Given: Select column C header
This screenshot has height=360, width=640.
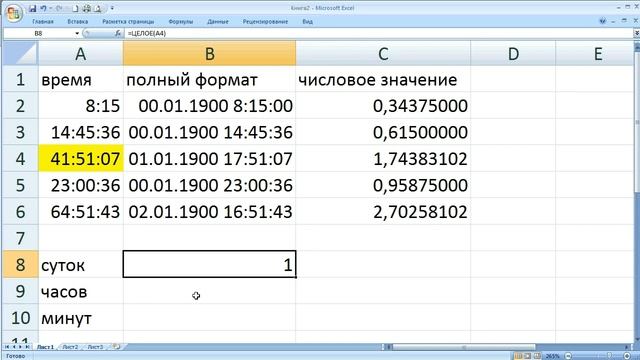Looking at the screenshot, I should (383, 53).
